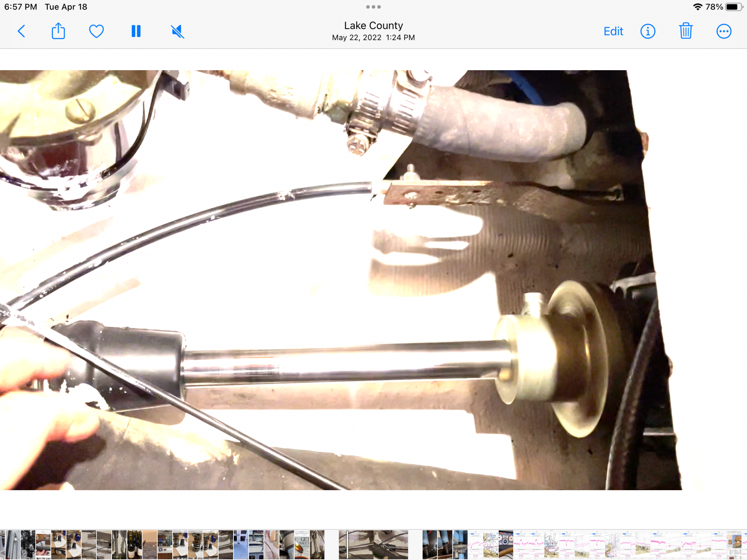The height and width of the screenshot is (560, 747).
Task: Select the video frame scrubber in the filmstrip
Action: click(x=347, y=545)
